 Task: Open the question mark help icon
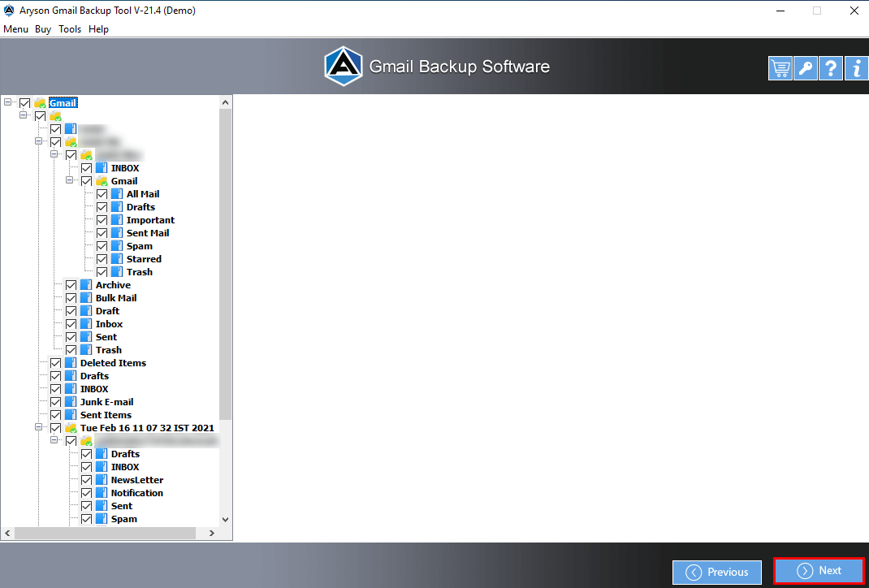pos(830,69)
